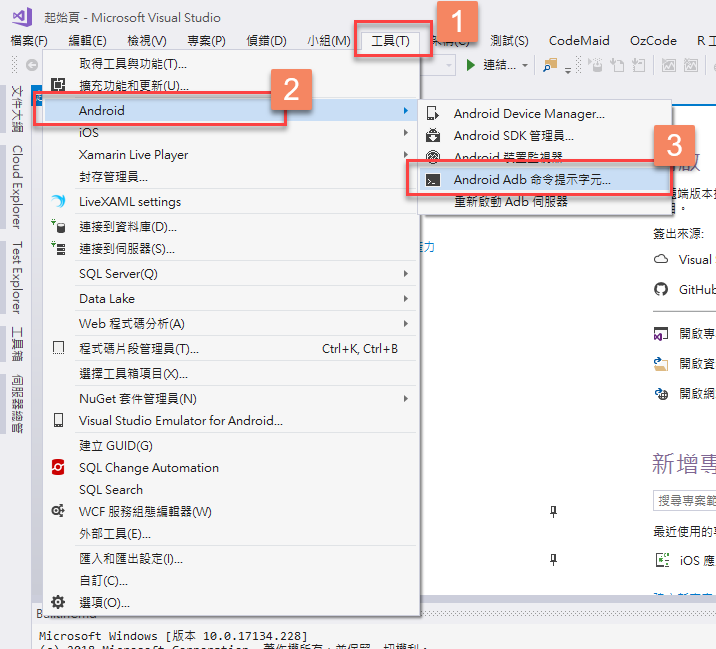Click the red SQL Change Automation icon
Viewport: 716px width, 649px height.
click(x=58, y=467)
